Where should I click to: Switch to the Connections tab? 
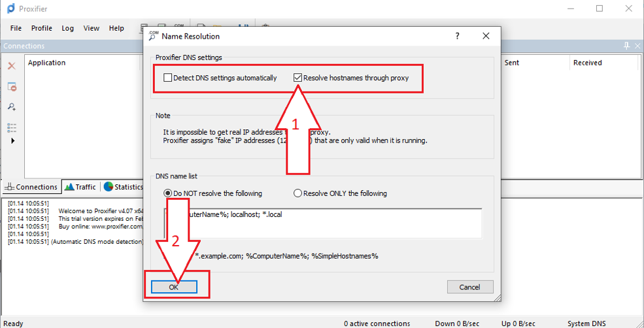[31, 187]
